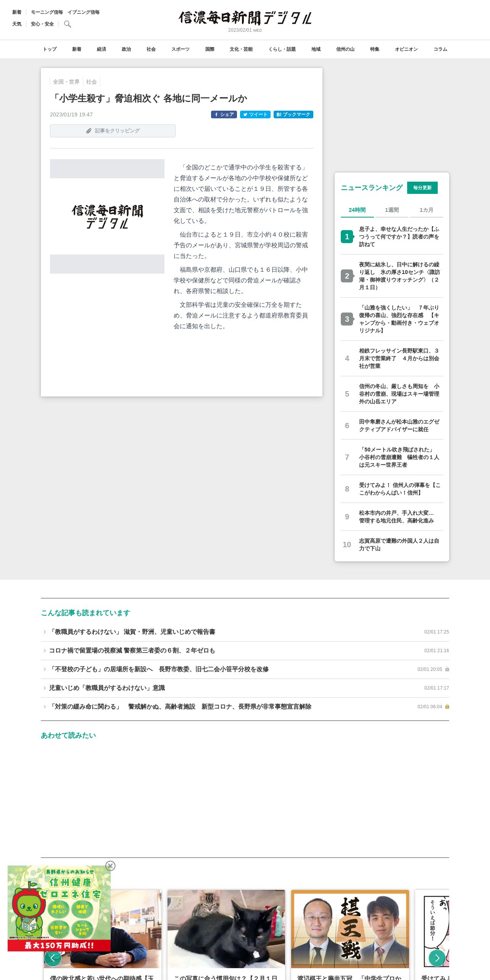This screenshot has height=980, width=490.
Task: Open イブニング信毎 link
Action: [x=84, y=12]
